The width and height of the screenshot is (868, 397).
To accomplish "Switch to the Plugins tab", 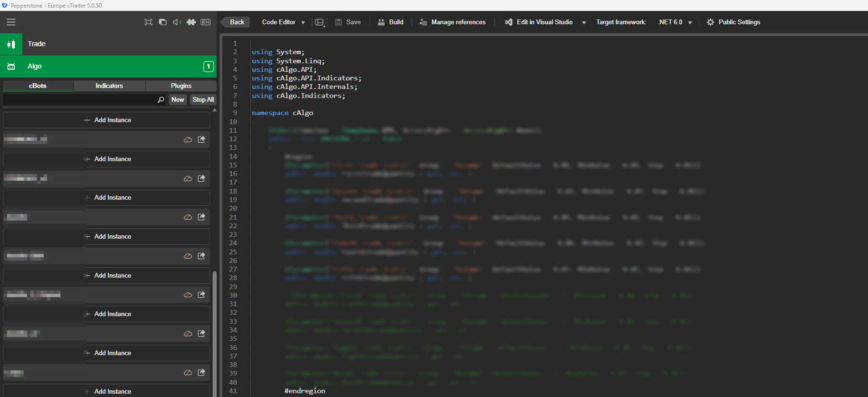I will tap(181, 86).
